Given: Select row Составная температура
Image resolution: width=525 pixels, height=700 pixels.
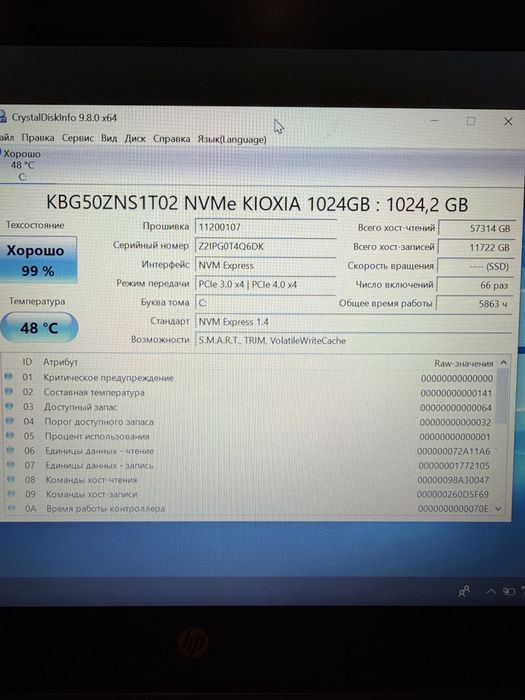Looking at the screenshot, I should pyautogui.click(x=250, y=392).
